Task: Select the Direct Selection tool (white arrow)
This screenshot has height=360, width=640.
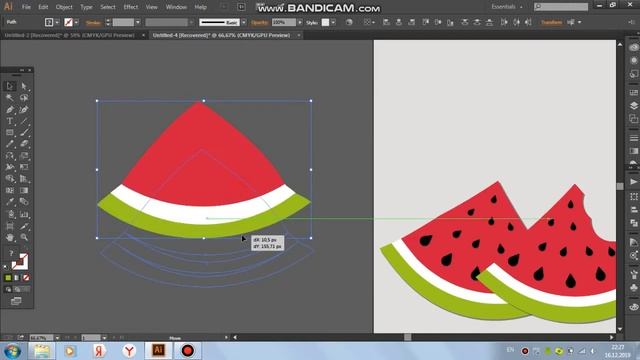Action: pos(24,86)
